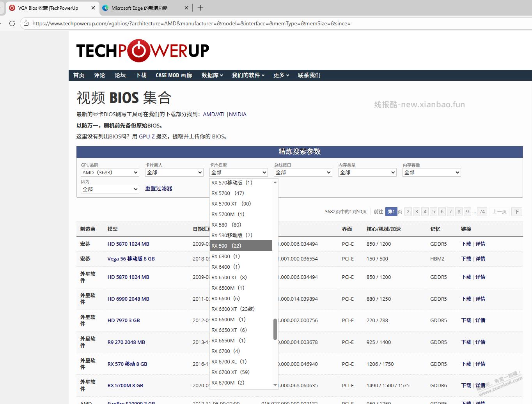
Task: Click the site info icon in address bar
Action: (x=26, y=23)
